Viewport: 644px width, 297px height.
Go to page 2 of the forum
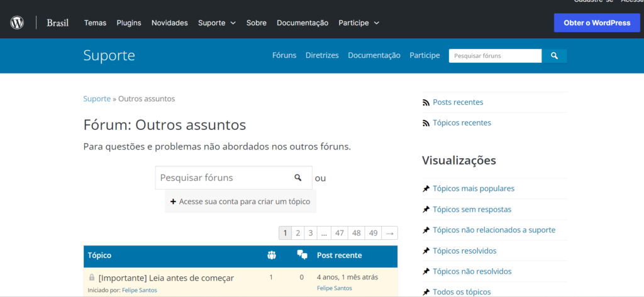[x=297, y=233]
